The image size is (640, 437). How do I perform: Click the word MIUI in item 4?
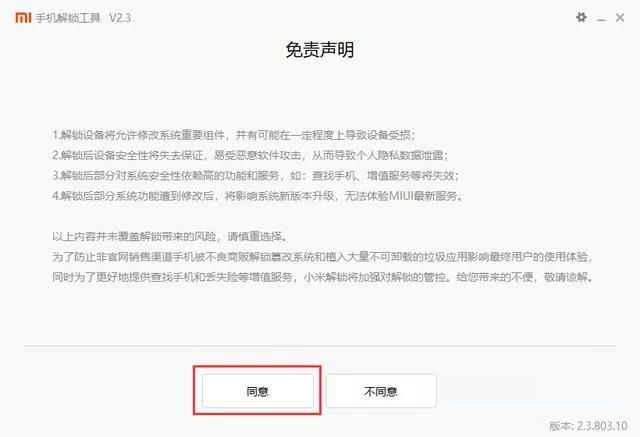(401, 196)
